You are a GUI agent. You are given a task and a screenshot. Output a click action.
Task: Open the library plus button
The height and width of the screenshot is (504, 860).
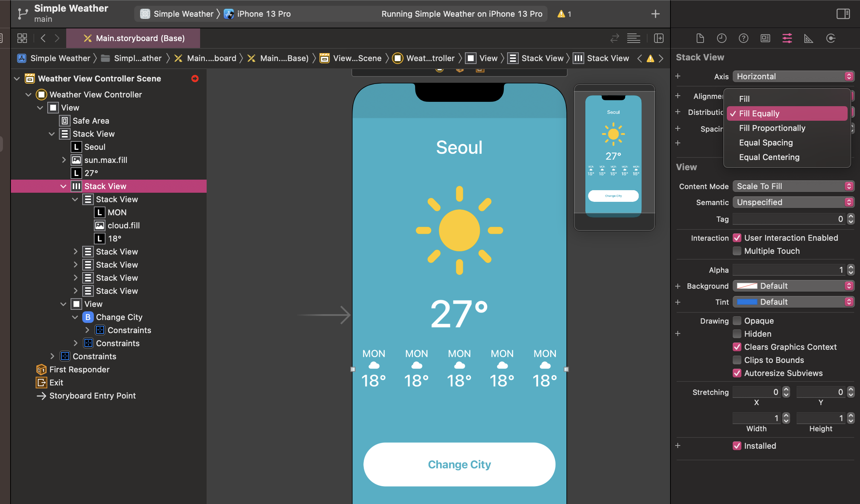[x=655, y=14]
